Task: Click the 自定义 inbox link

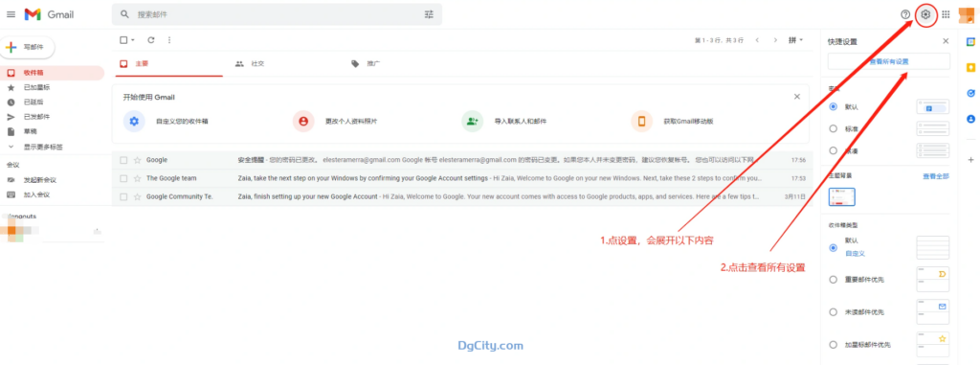Action: point(855,254)
